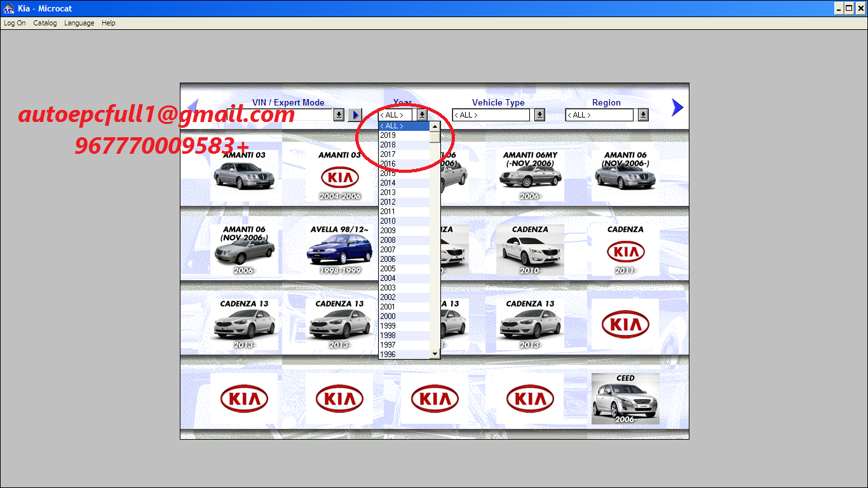Collapse the Year dropdown arrow
The height and width of the screenshot is (488, 868).
click(422, 115)
